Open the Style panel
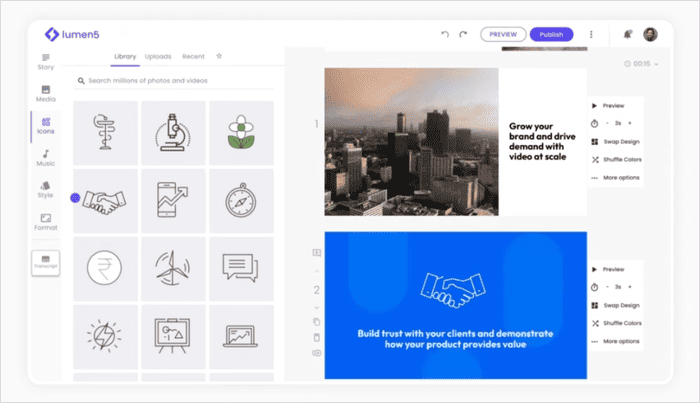This screenshot has height=403, width=700. [x=46, y=188]
